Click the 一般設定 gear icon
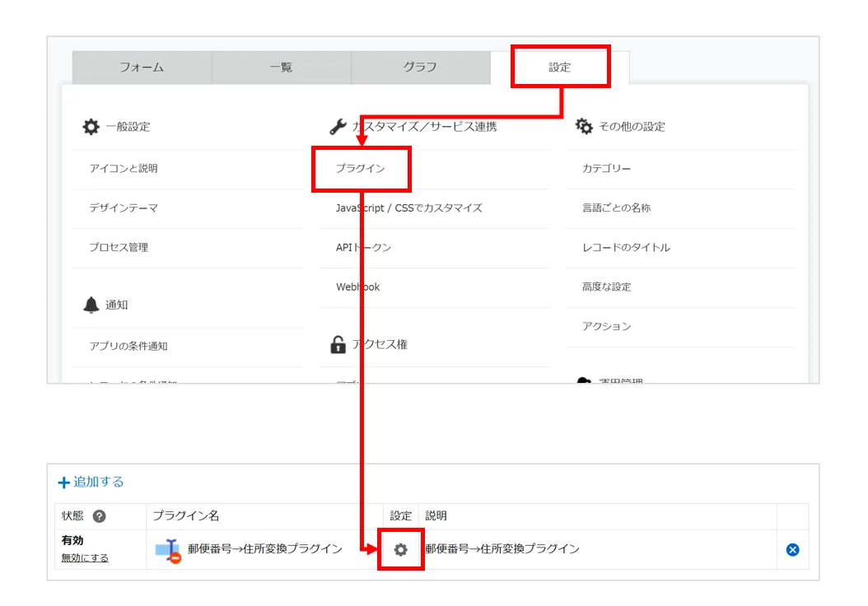This screenshot has width=868, height=606. pos(91,127)
